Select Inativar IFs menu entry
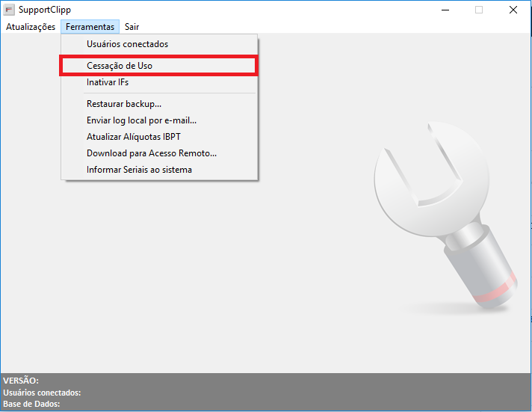This screenshot has height=412, width=532. pyautogui.click(x=108, y=82)
